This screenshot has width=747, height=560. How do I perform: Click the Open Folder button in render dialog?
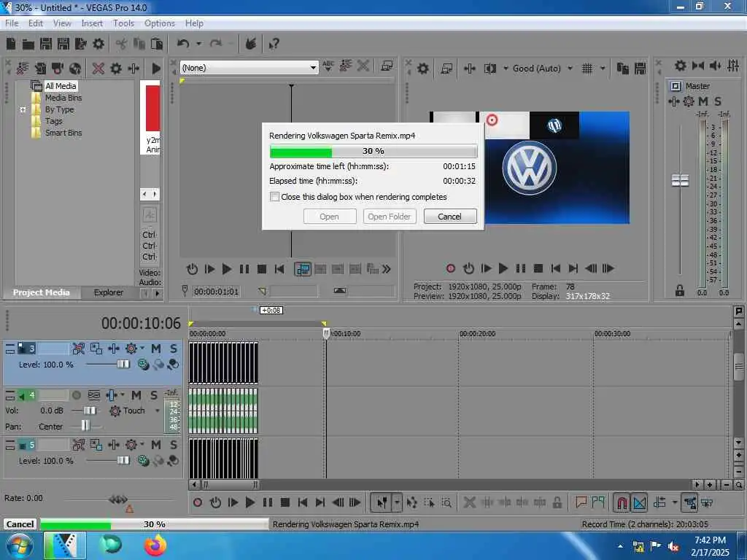[390, 216]
